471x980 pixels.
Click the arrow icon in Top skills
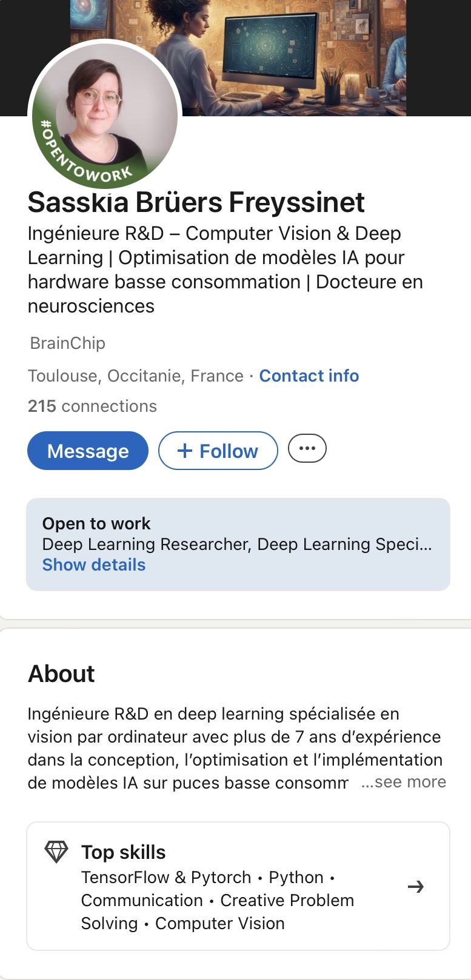[416, 887]
